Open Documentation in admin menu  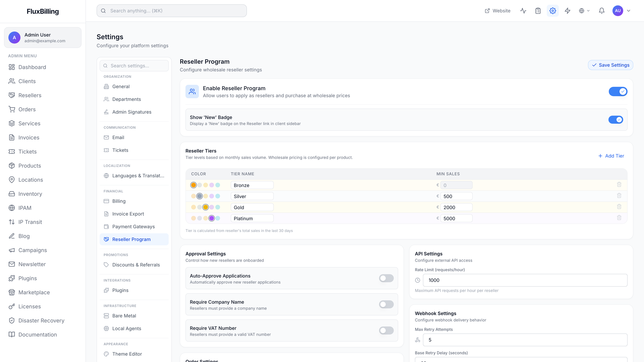43,335
